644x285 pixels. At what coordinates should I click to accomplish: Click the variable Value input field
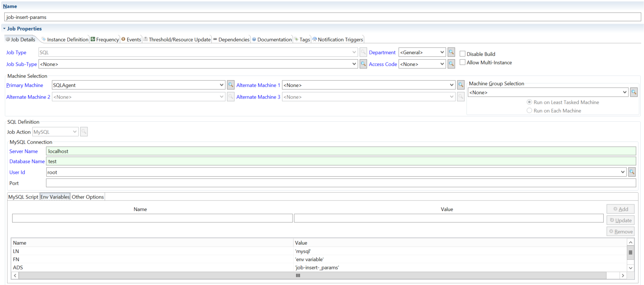point(449,218)
